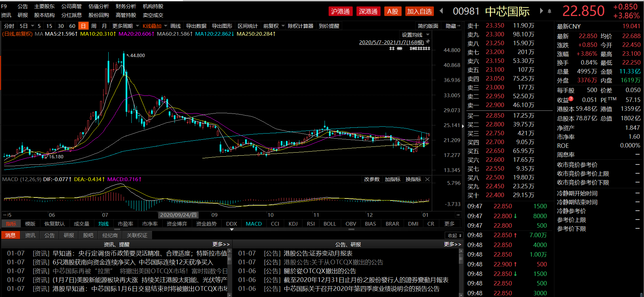The width and height of the screenshot is (644, 297).
Task: Switch to the 股吧 tab in the news panel
Action: (88, 235)
